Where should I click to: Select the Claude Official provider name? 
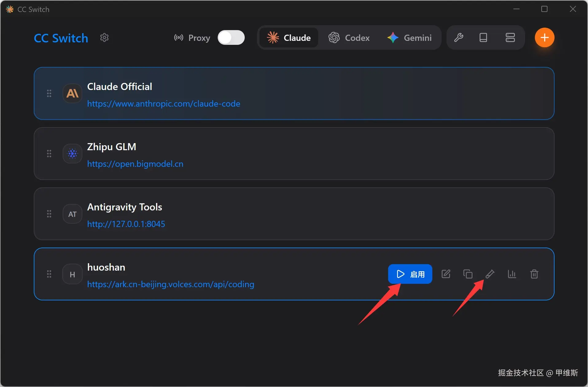pos(120,87)
